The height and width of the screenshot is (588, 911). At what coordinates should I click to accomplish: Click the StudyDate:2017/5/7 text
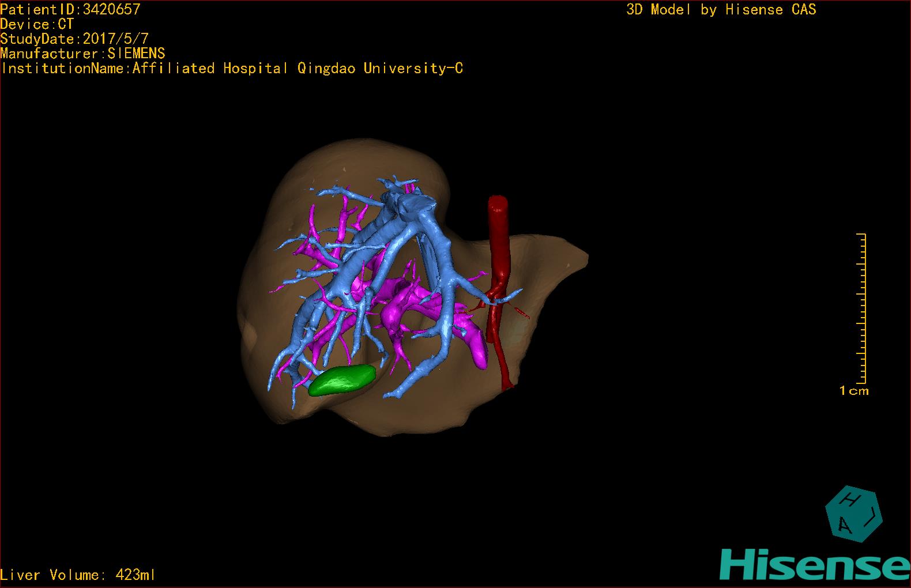(74, 39)
